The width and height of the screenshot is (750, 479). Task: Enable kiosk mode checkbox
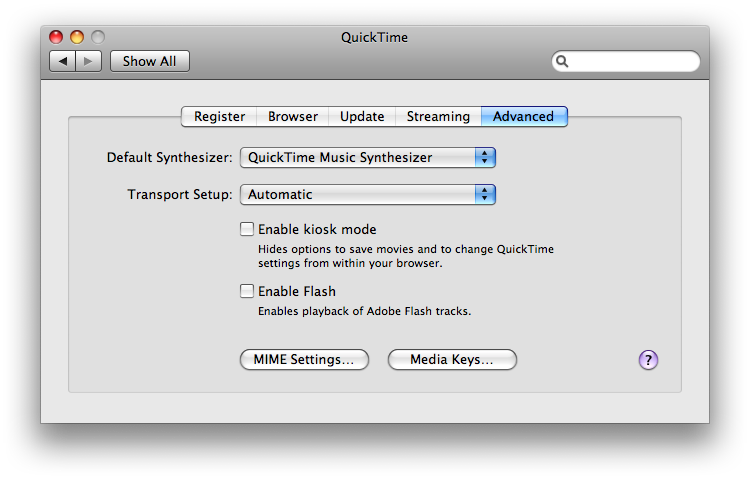tap(247, 229)
